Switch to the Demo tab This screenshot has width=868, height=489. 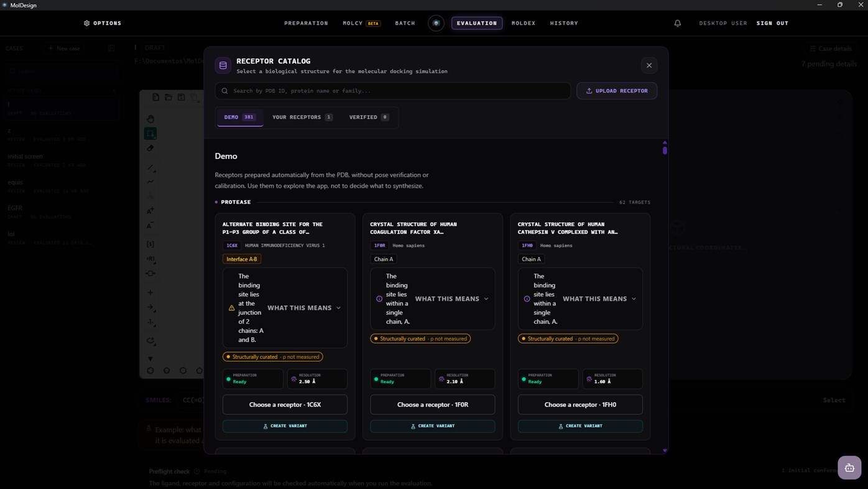[240, 117]
